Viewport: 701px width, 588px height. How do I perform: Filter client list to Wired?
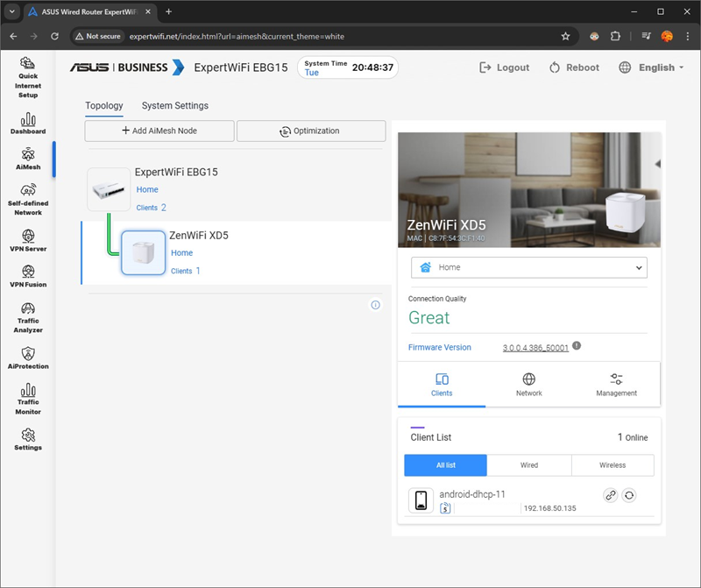pos(529,465)
